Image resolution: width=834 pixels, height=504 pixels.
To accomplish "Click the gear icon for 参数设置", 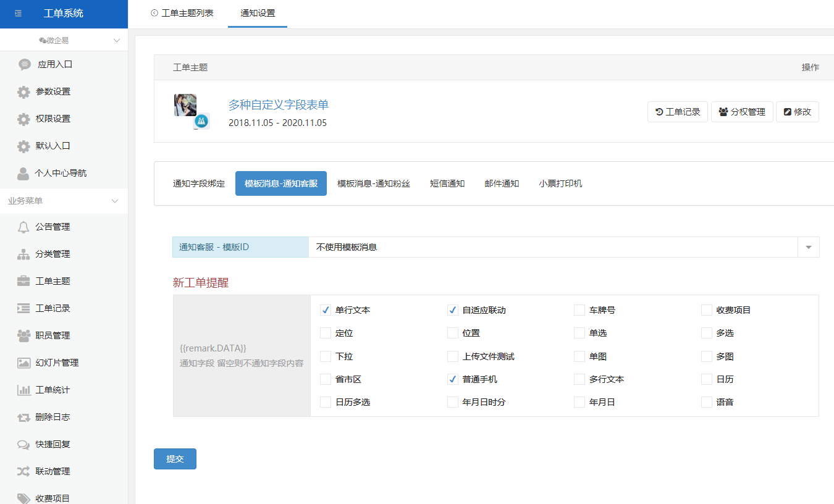I will [23, 91].
